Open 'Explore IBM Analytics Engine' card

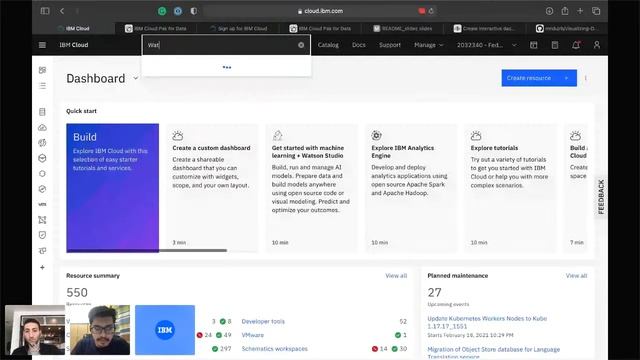tap(411, 188)
